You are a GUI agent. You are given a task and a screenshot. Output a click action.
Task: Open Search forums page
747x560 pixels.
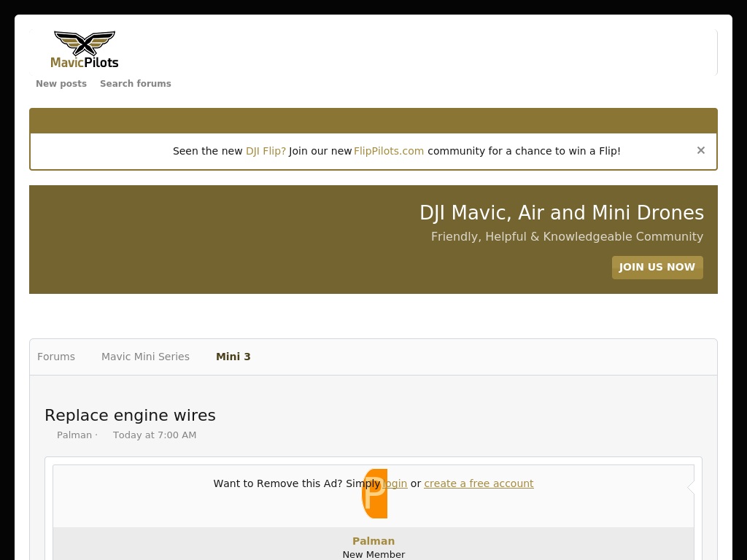(135, 83)
